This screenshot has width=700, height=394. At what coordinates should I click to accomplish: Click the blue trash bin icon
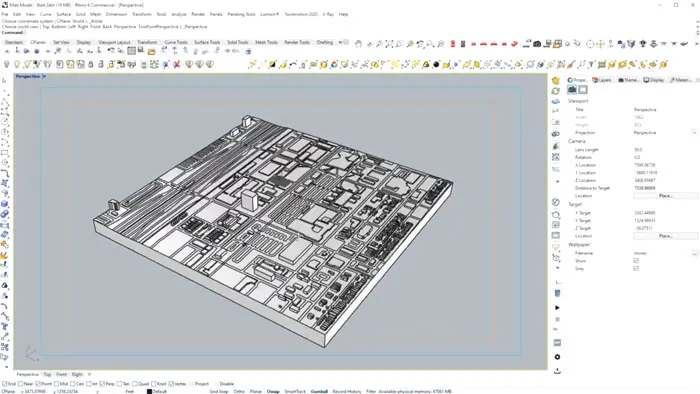point(557,293)
